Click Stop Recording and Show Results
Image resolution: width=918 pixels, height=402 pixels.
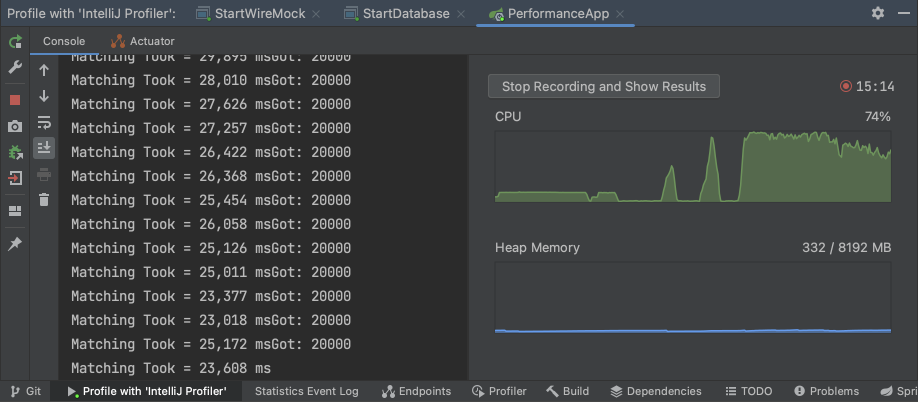(604, 87)
